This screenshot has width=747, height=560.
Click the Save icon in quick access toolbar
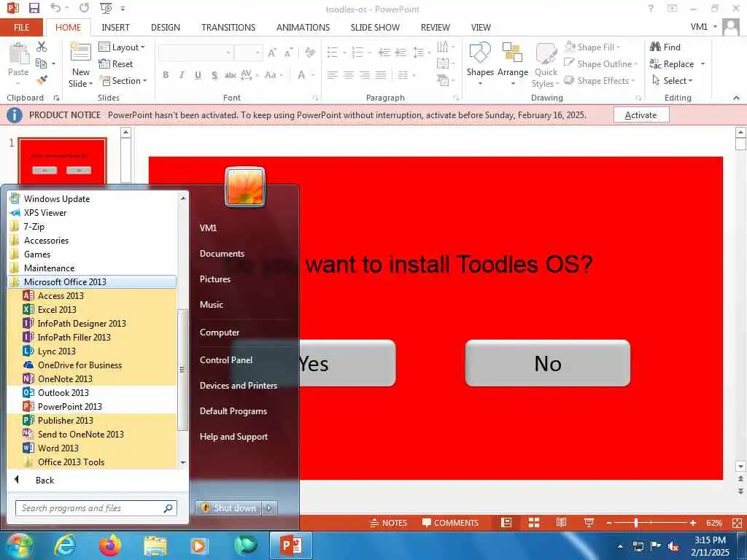click(34, 8)
